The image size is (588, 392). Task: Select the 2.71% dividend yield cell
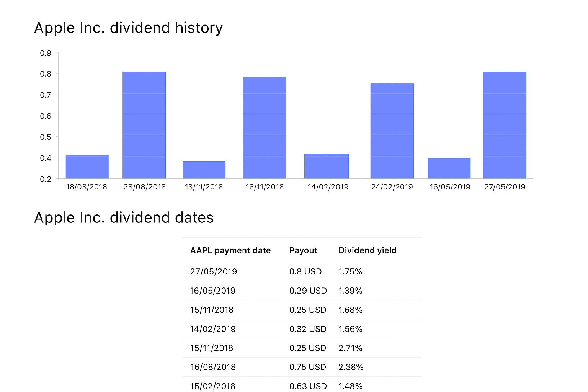tap(350, 348)
